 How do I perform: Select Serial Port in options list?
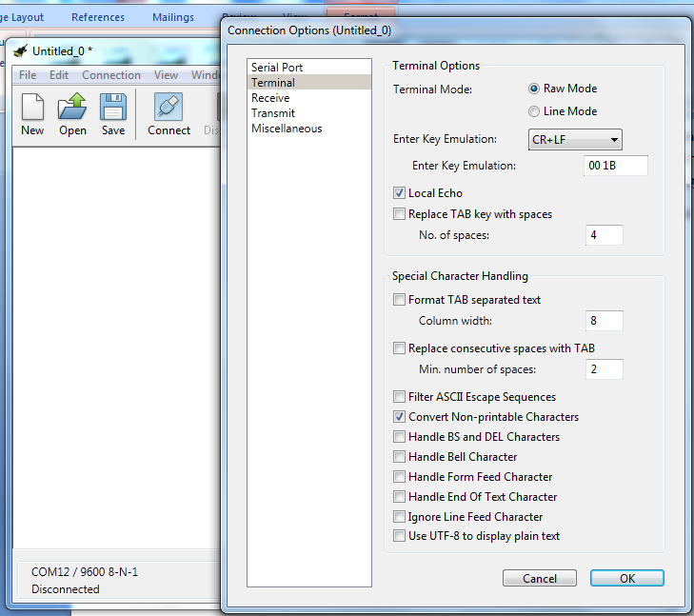pos(277,68)
